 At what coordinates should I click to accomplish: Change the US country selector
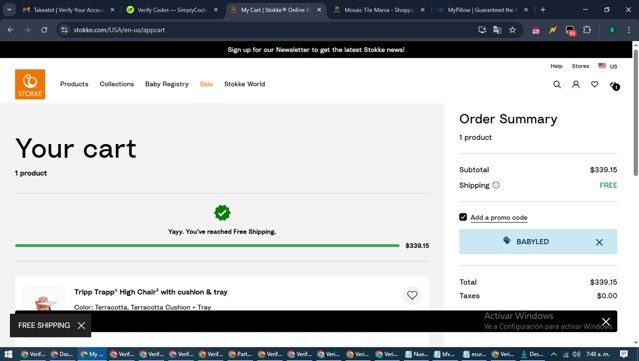[608, 66]
